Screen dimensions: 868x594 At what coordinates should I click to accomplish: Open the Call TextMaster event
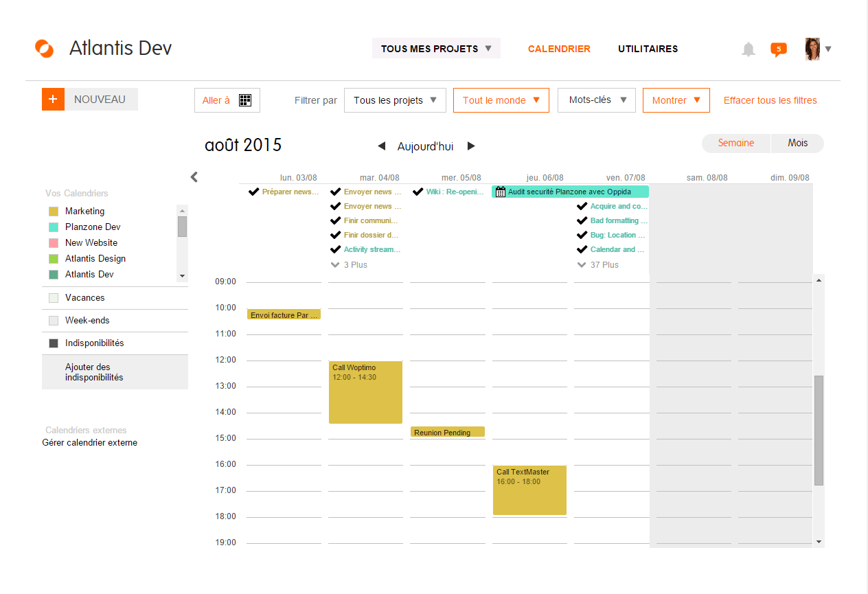(529, 490)
